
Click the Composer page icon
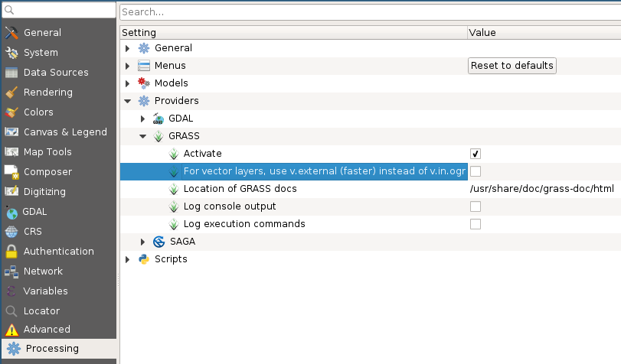11,172
